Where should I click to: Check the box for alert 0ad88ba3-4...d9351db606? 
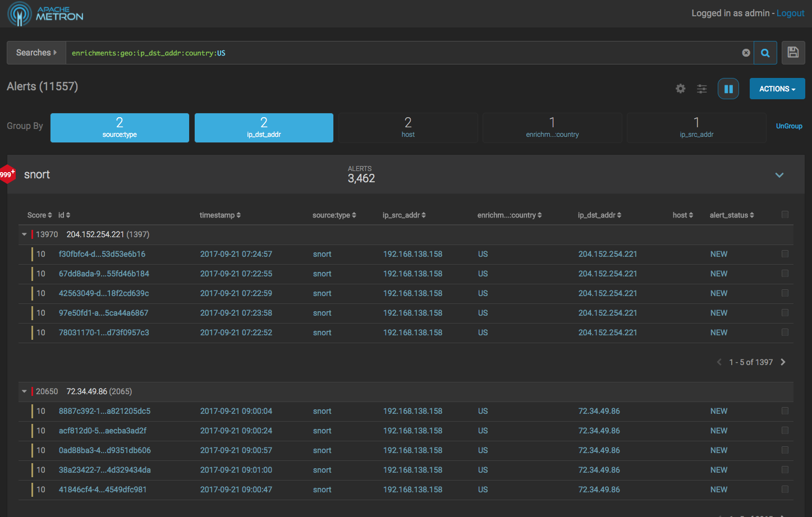point(785,450)
